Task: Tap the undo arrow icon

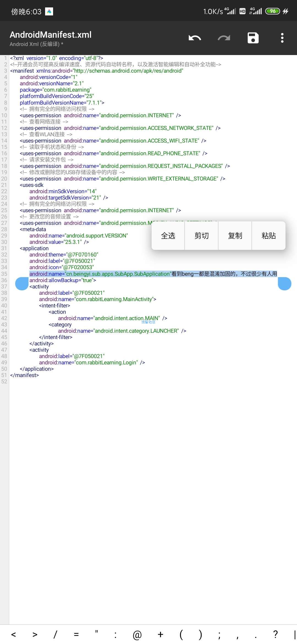Action: pyautogui.click(x=195, y=38)
